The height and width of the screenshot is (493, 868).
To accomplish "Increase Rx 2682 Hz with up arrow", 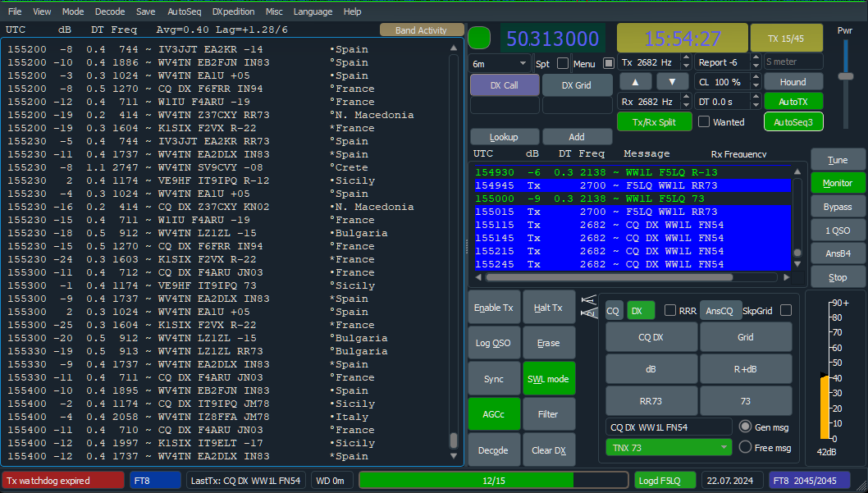I will click(686, 98).
